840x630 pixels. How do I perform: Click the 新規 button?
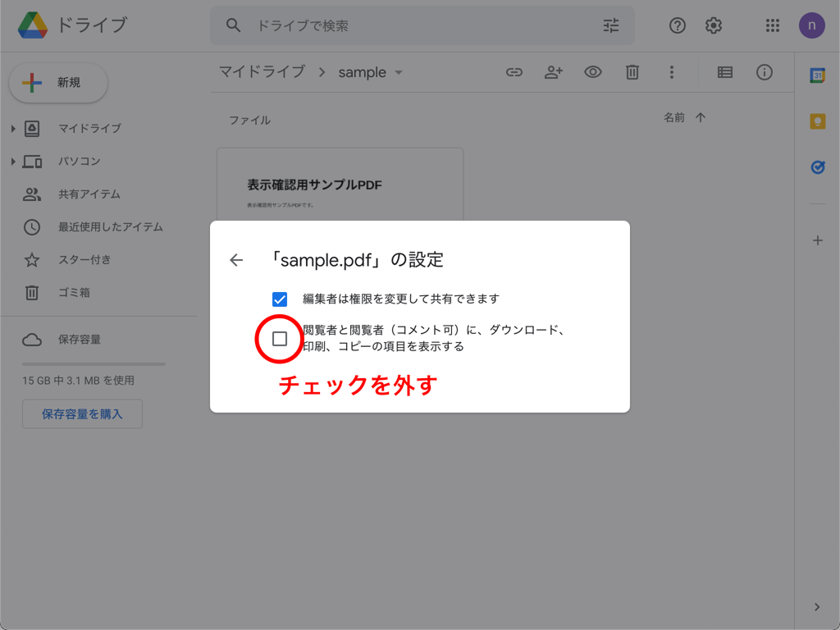coord(58,83)
